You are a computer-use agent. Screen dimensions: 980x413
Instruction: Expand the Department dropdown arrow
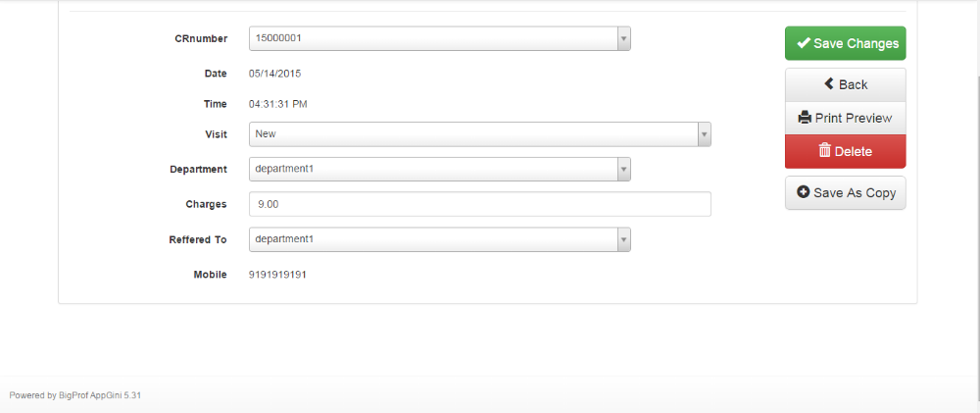point(623,169)
